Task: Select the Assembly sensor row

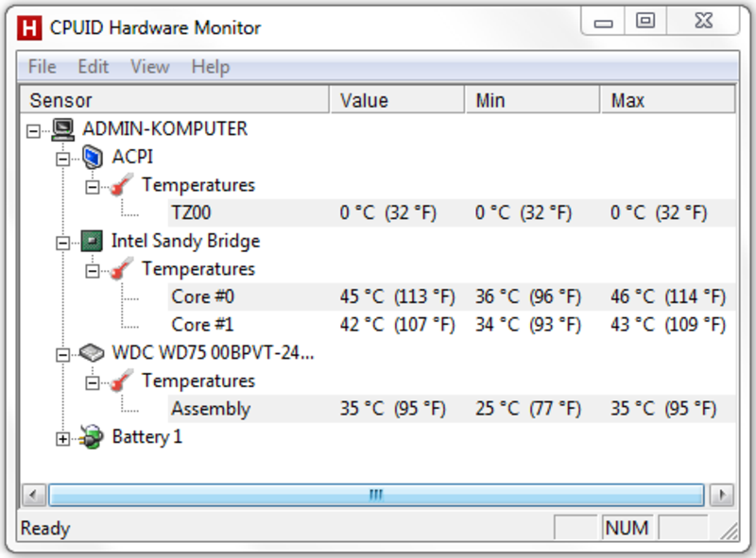Action: (452, 409)
